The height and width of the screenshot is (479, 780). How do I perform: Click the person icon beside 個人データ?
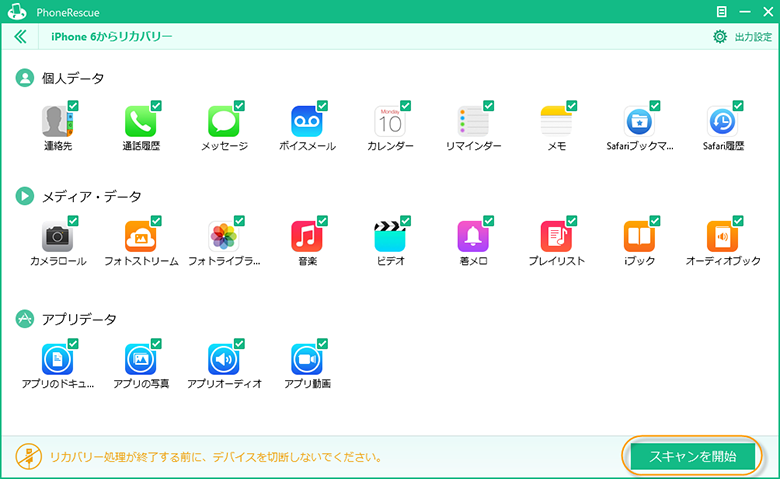click(25, 78)
